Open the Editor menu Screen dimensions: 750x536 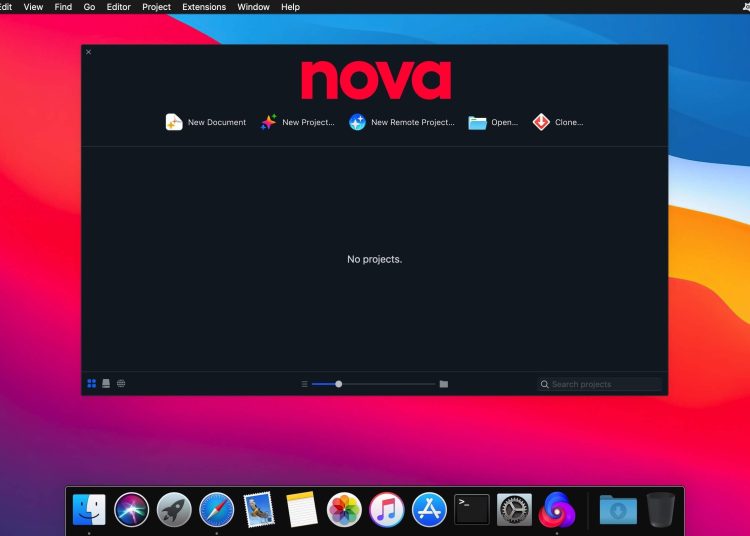pyautogui.click(x=119, y=7)
